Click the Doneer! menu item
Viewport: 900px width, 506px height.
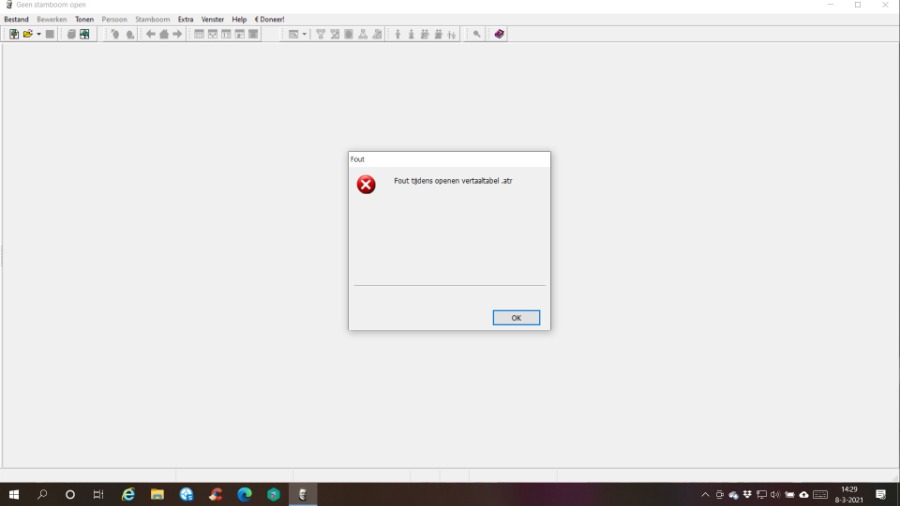tap(270, 19)
